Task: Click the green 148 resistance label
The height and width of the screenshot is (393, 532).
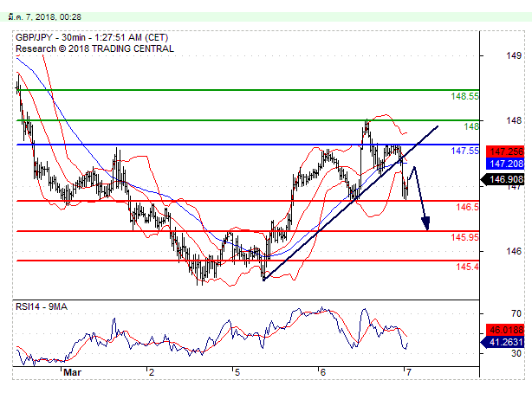Action: (x=471, y=126)
